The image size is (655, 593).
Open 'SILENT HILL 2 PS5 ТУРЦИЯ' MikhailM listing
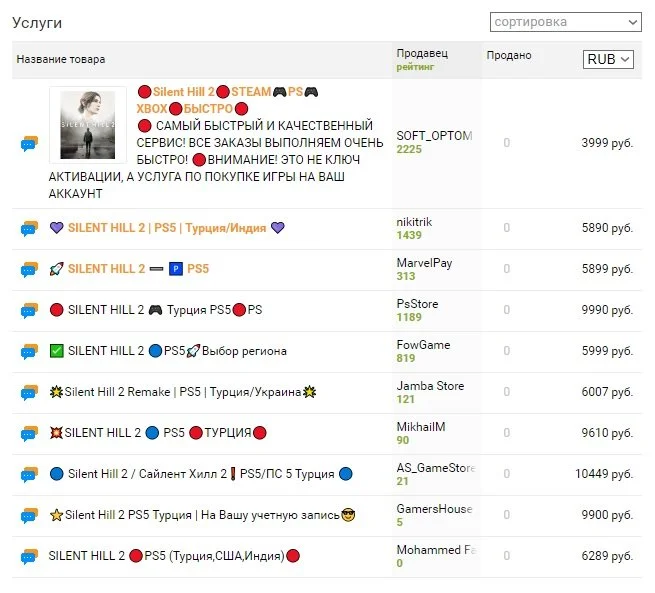click(158, 433)
